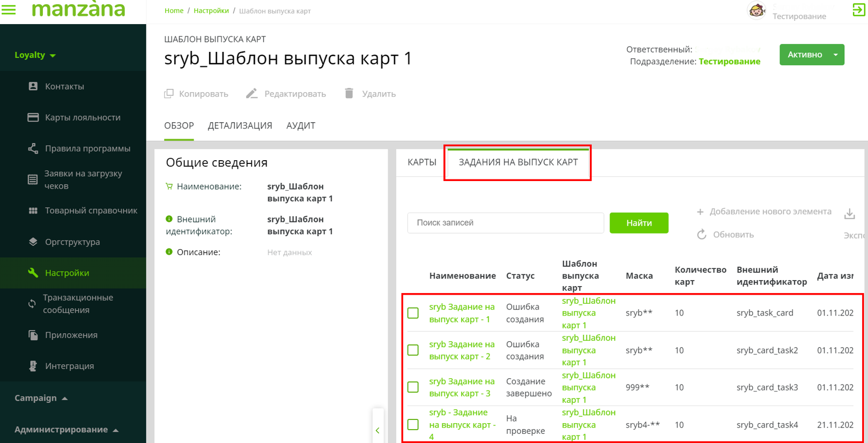
Task: Switch to the Детализация tab
Action: pos(240,125)
